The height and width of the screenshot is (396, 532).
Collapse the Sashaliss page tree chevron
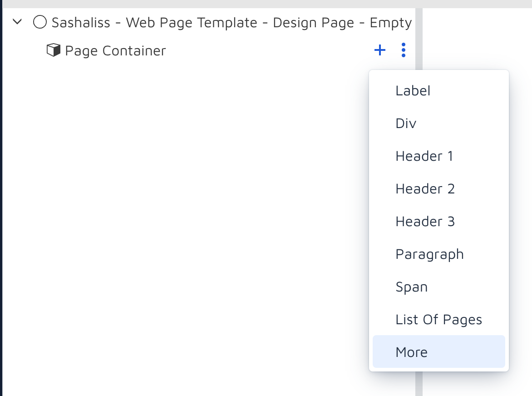pos(17,22)
